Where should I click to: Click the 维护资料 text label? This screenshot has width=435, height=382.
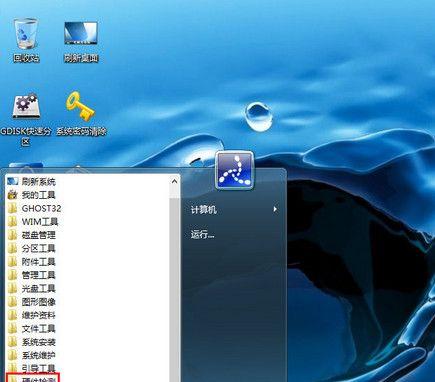pyautogui.click(x=38, y=315)
